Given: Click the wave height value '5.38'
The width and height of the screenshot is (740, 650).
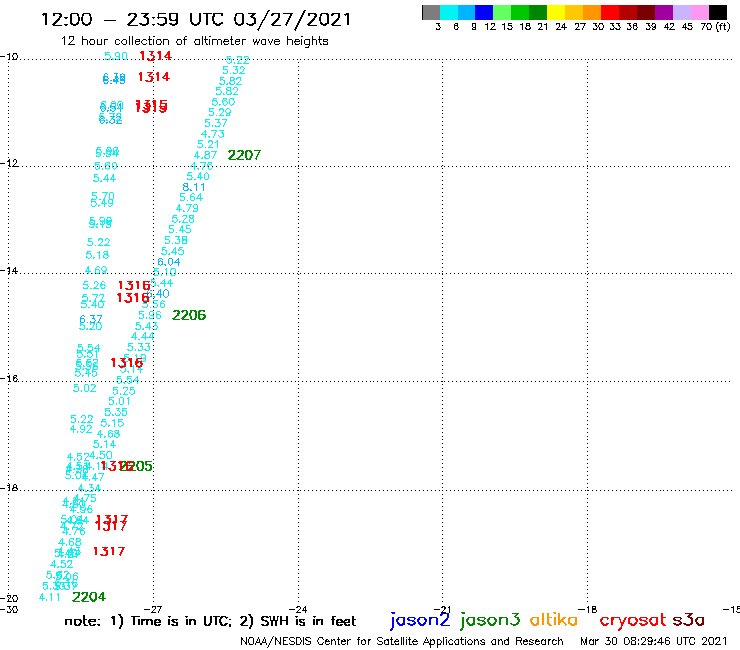Looking at the screenshot, I should [176, 240].
